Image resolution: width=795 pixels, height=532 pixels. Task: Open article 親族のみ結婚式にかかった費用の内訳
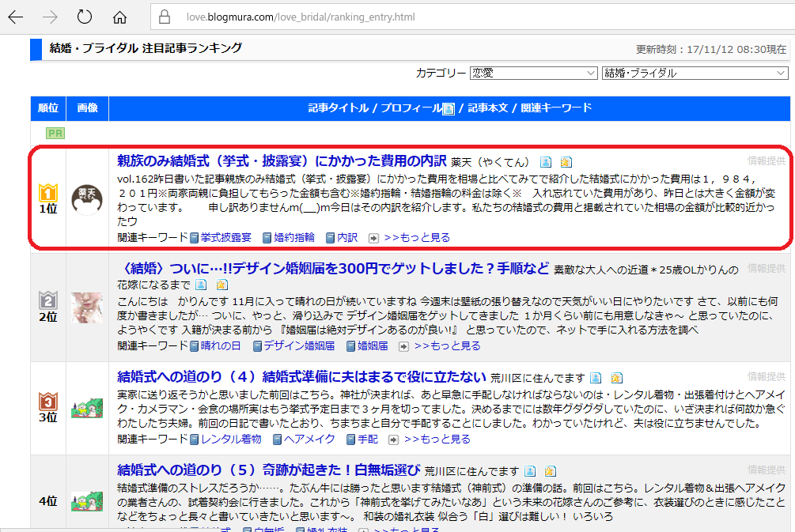point(282,161)
